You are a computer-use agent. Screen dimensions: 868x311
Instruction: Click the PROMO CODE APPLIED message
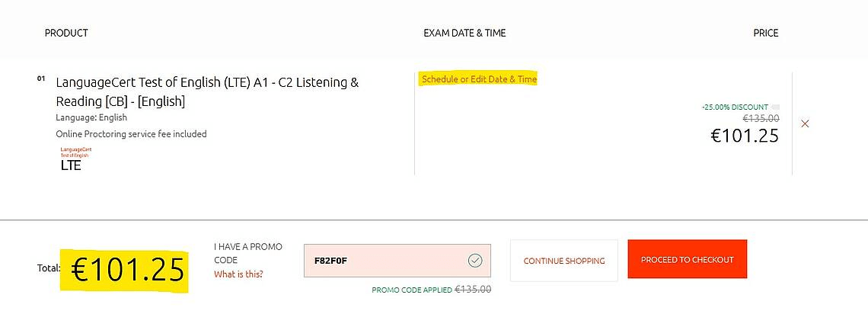(x=412, y=290)
